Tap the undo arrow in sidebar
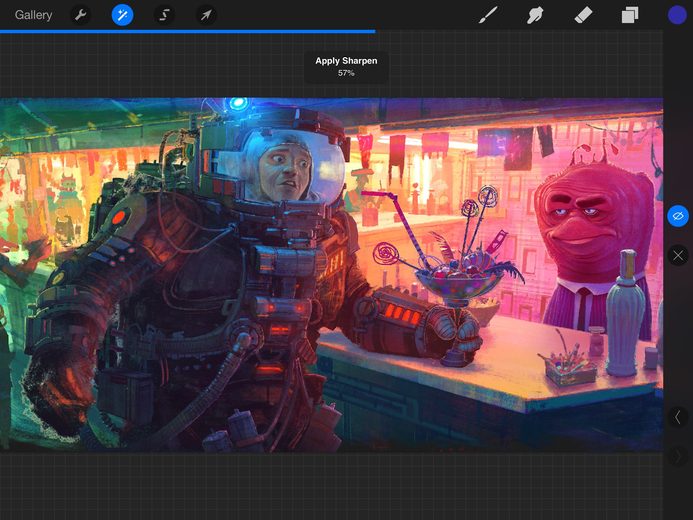 click(x=678, y=417)
